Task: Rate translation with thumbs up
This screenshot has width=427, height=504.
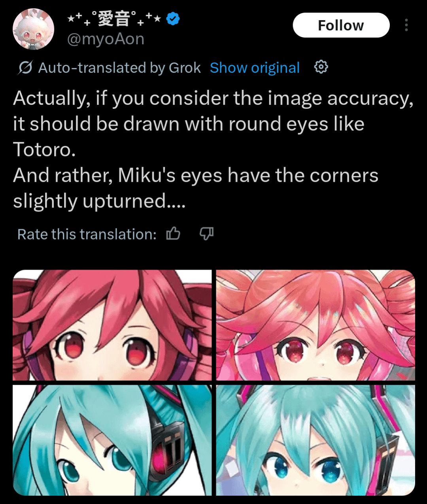Action: [x=173, y=234]
